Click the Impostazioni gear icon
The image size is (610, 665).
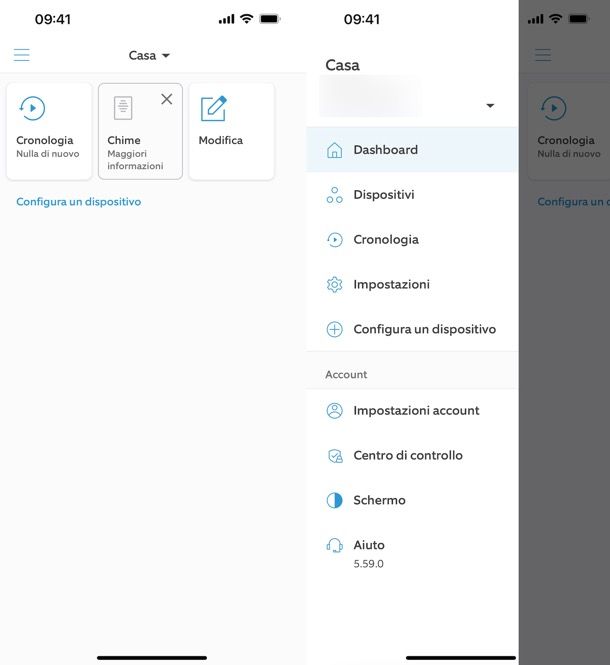tap(334, 285)
